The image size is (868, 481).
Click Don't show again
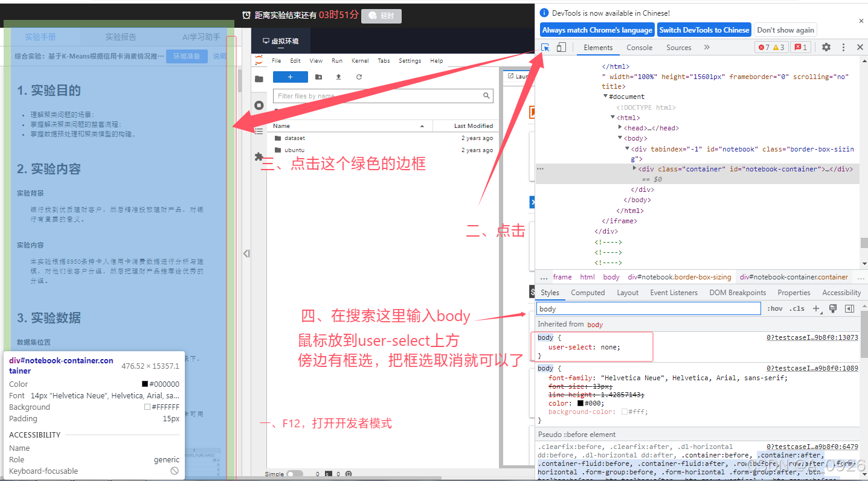[x=785, y=30]
